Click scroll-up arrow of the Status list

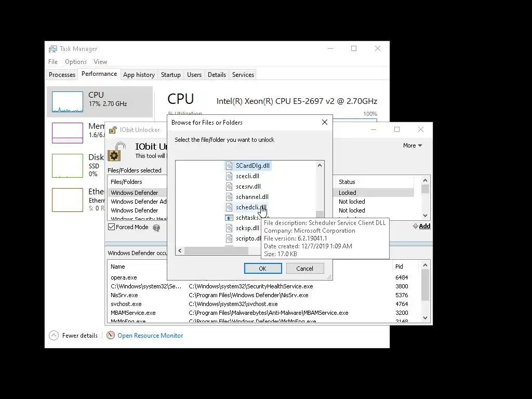click(x=425, y=180)
